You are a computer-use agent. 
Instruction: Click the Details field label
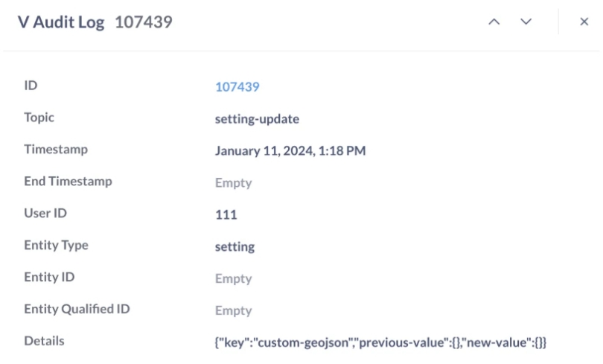(x=44, y=341)
